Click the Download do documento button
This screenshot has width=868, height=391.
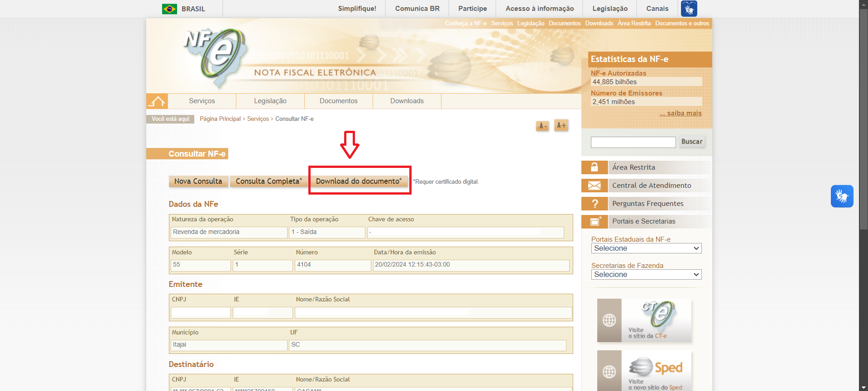(x=359, y=181)
